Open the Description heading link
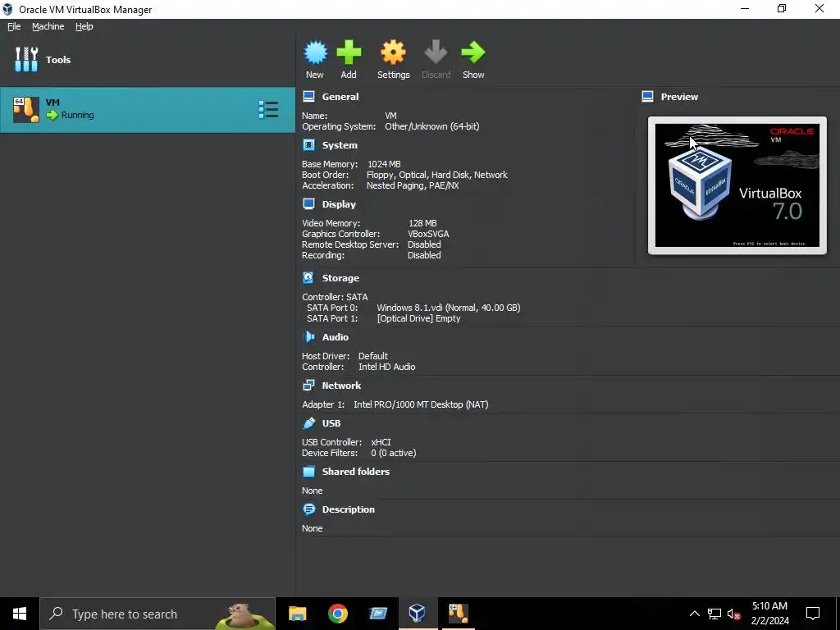 (348, 509)
